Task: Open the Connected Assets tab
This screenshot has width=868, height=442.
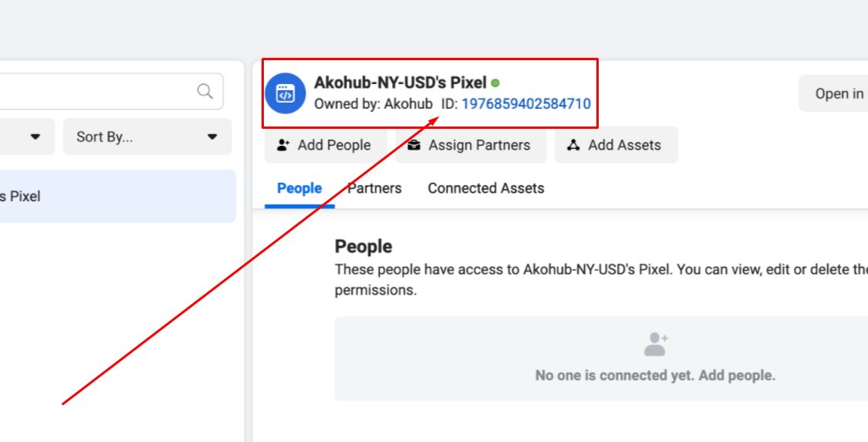Action: click(486, 188)
